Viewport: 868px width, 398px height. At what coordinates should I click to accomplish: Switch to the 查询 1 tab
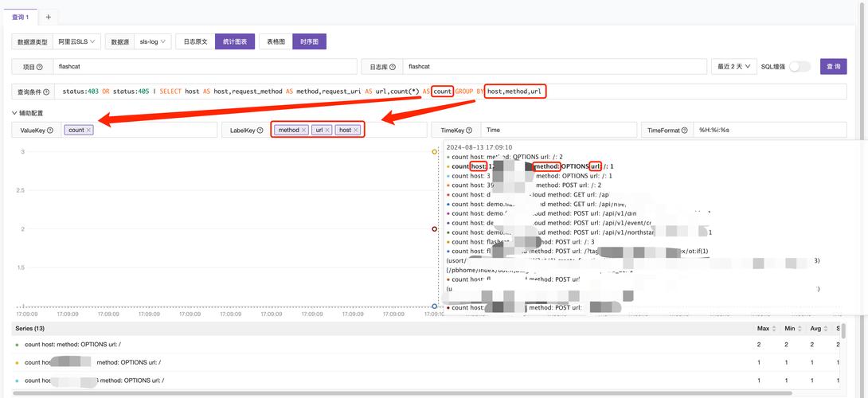pyautogui.click(x=21, y=17)
